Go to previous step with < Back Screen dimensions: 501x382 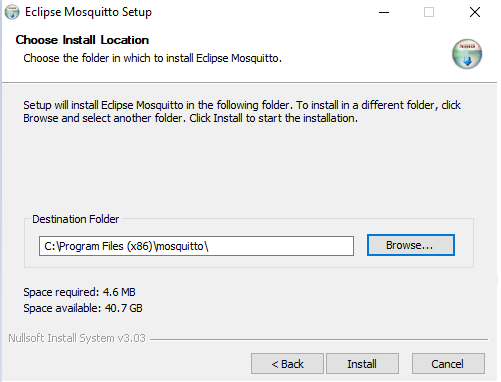[287, 364]
